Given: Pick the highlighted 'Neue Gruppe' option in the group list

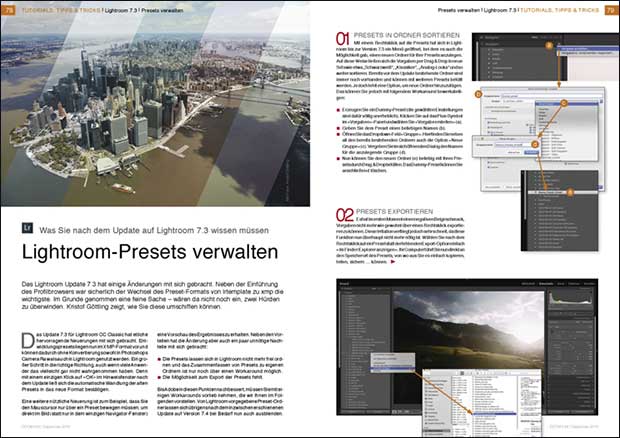Looking at the screenshot, I should tap(567, 104).
